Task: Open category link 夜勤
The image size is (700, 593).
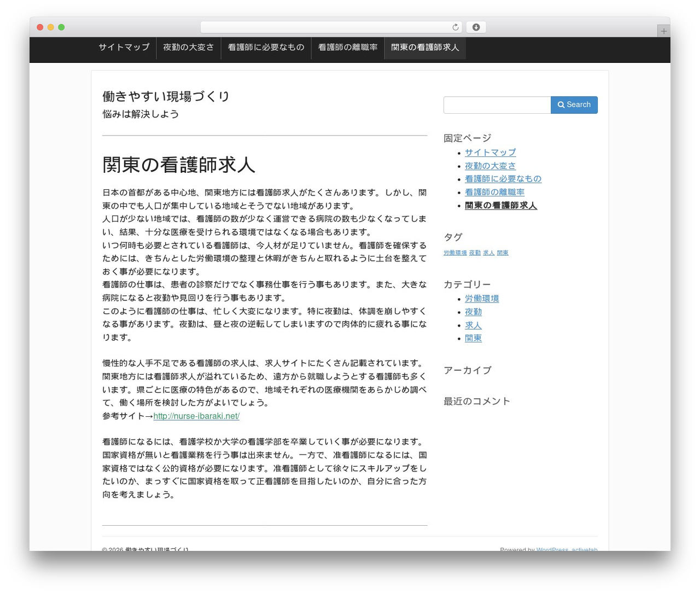Action: click(x=474, y=312)
